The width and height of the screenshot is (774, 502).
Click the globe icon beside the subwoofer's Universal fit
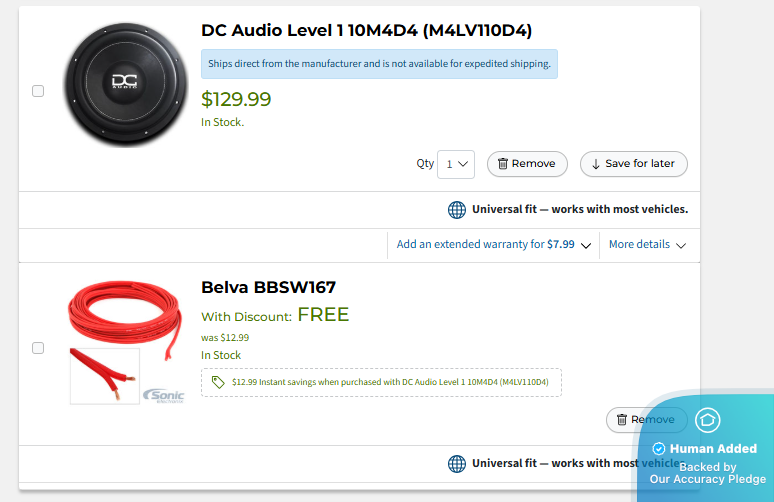tap(457, 210)
